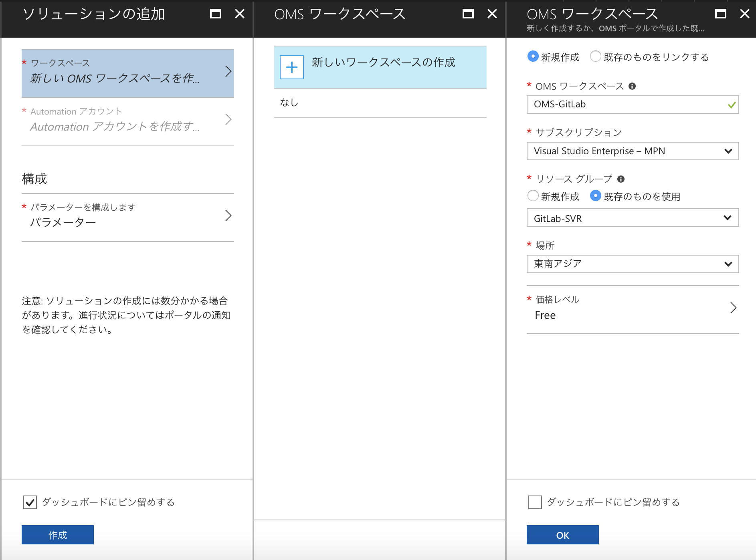Screen dimensions: 756x560
Task: Select 新規作成 radio for OMS workspace
Action: [533, 56]
